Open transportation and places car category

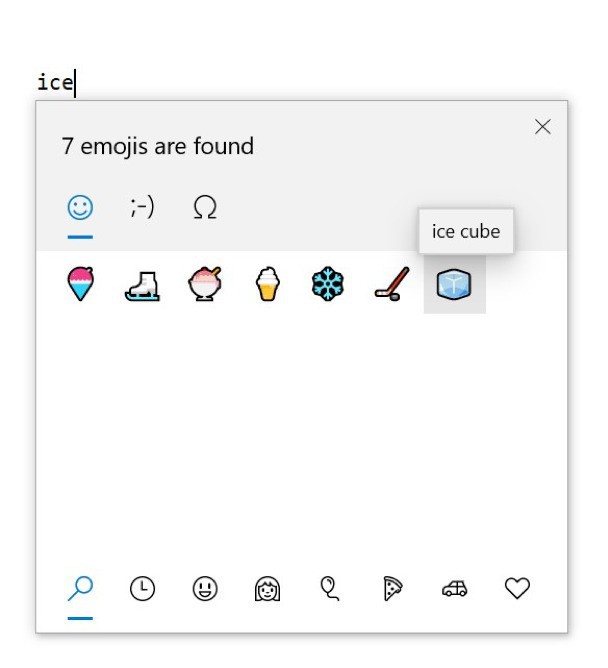coord(454,590)
